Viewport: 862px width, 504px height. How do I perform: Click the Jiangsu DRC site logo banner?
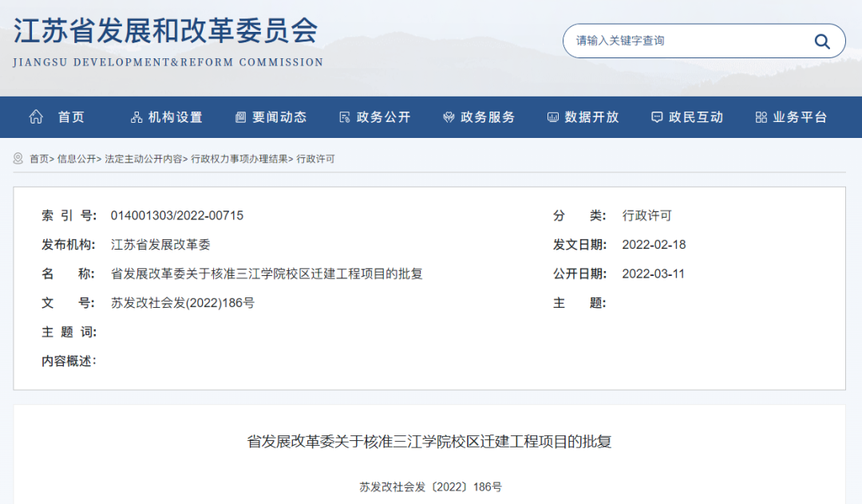pyautogui.click(x=167, y=41)
